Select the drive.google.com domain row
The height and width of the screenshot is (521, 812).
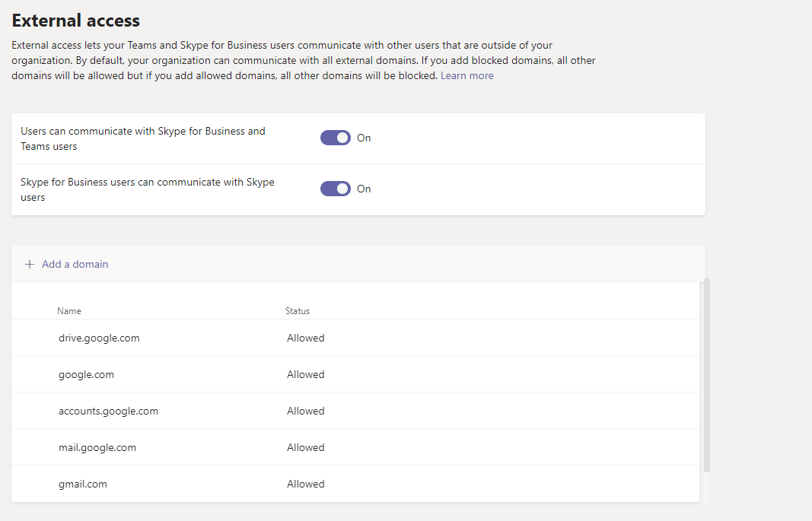[99, 338]
